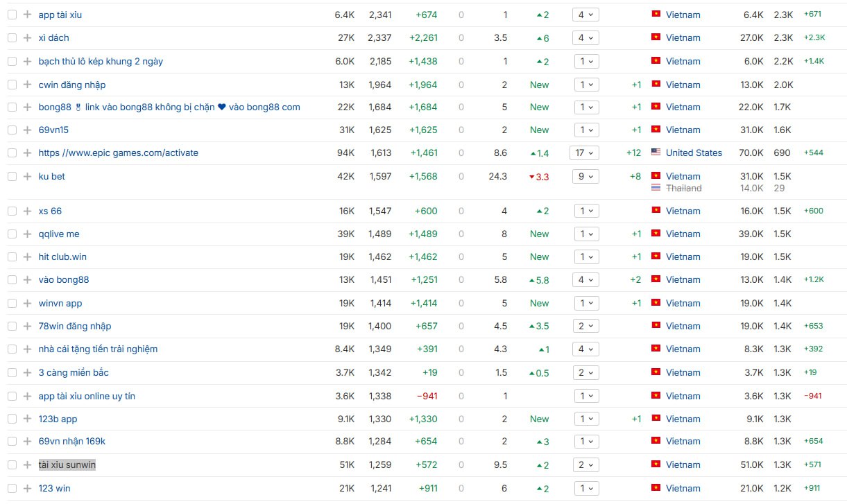Add 'winvn app' keyword using plus icon
The width and height of the screenshot is (847, 504).
tap(27, 303)
